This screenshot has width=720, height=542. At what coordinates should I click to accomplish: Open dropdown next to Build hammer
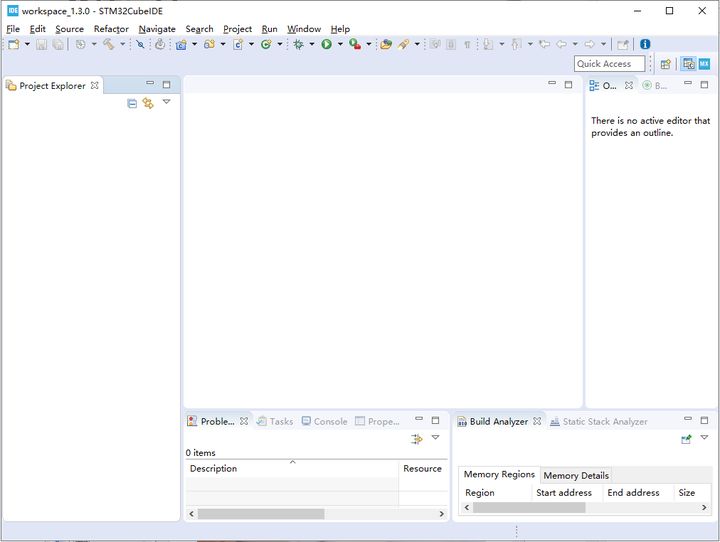click(123, 44)
